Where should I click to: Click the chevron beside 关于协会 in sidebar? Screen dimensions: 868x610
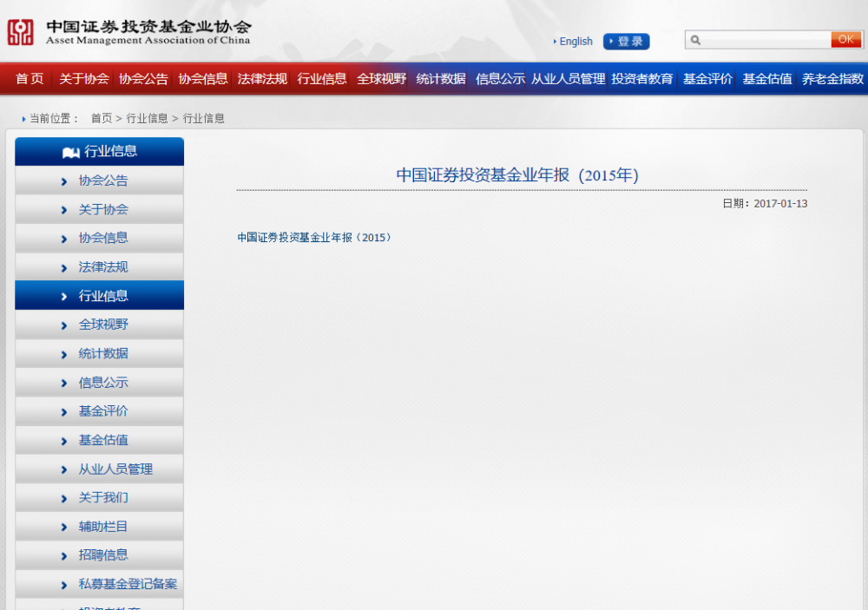point(64,210)
